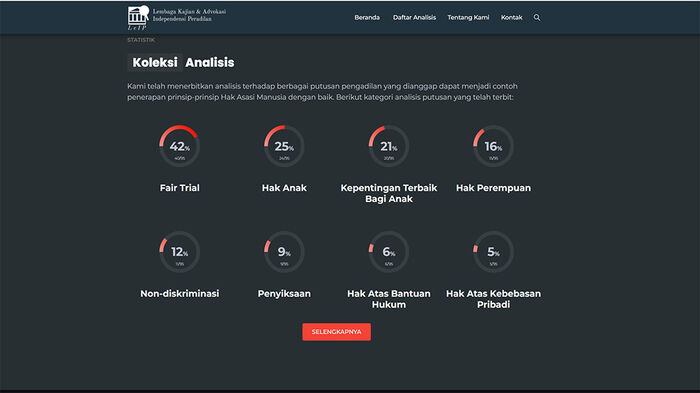700x393 pixels.
Task: Select the 25% Hak Anak progress circle
Action: point(284,146)
